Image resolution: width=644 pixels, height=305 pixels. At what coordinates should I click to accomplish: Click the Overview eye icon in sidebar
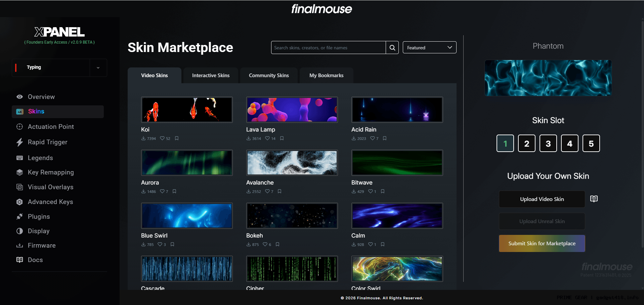click(20, 97)
